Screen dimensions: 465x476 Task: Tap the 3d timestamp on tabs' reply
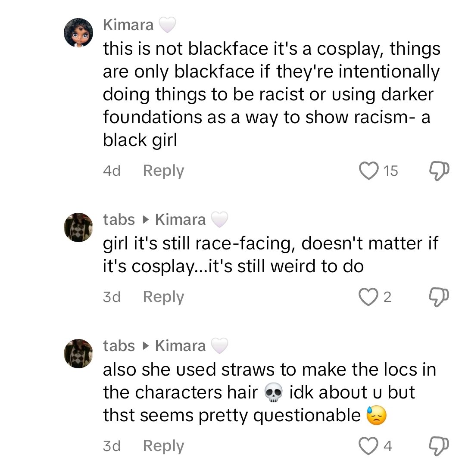pyautogui.click(x=111, y=296)
